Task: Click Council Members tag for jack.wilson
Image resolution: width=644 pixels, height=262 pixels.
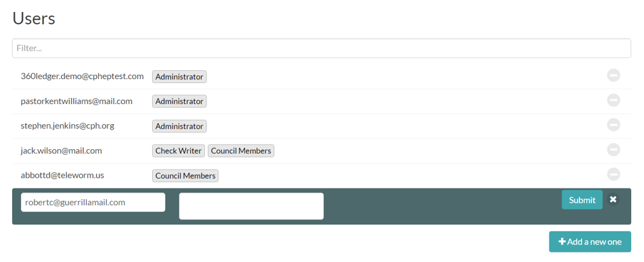Action: click(x=241, y=151)
